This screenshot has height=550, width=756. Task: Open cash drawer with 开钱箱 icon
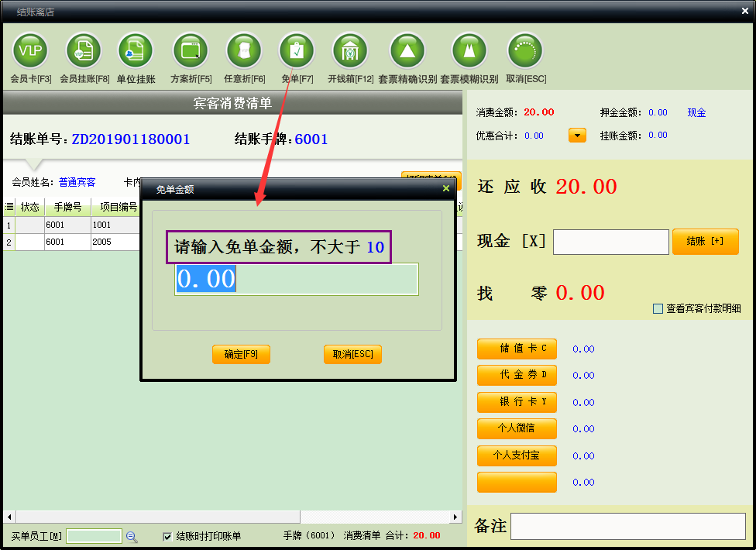(350, 51)
